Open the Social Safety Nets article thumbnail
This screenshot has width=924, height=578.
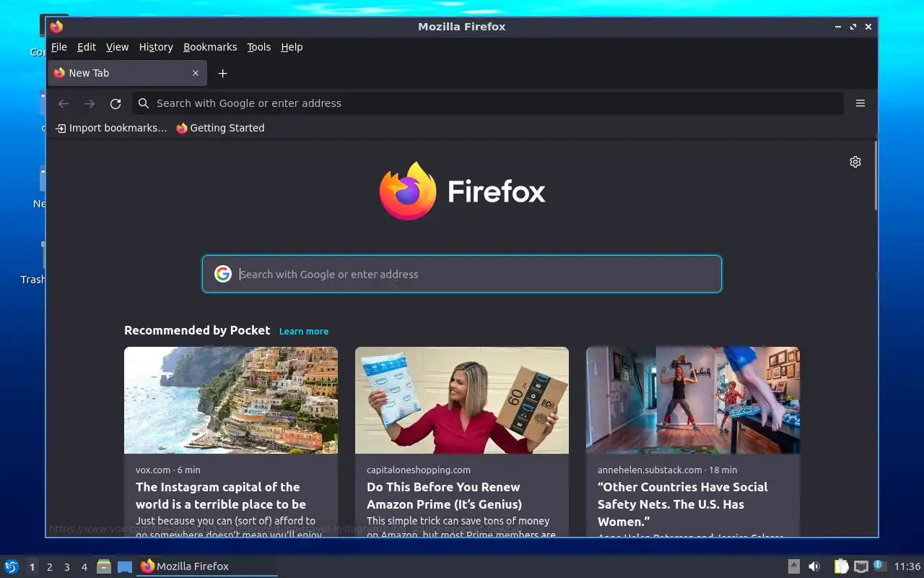point(693,400)
